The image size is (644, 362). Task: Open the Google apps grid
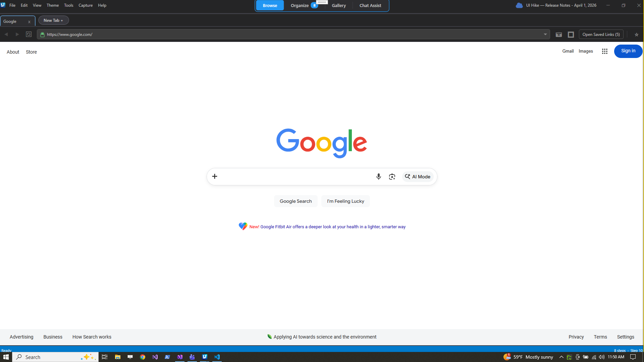point(604,51)
